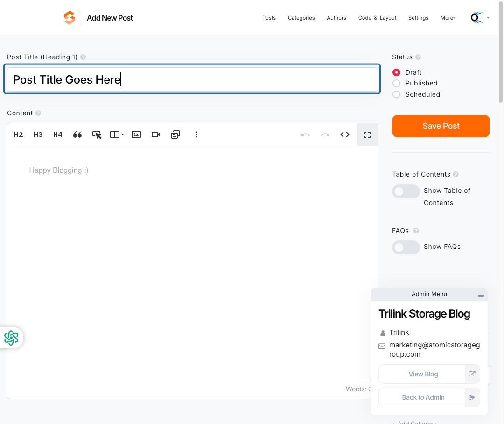This screenshot has height=424, width=504.
Task: Open the user profile avatar dropdown
Action: tap(480, 18)
